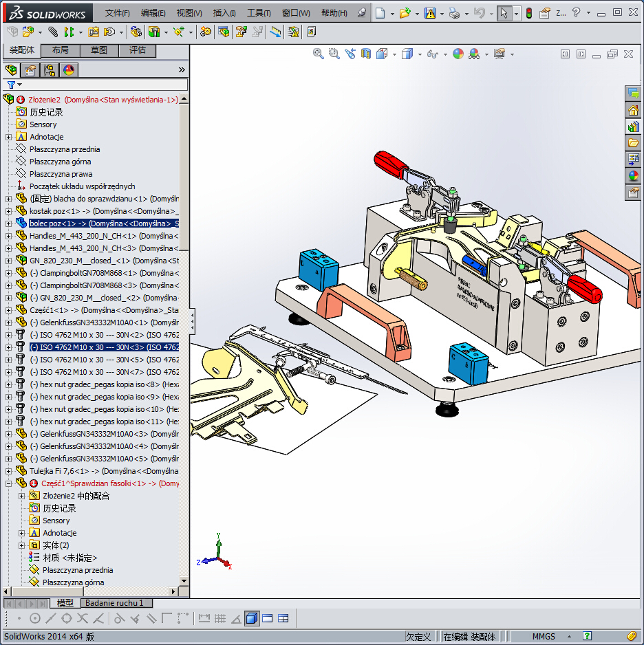Screen dimensions: 644x645
Task: Click the New document icon
Action: 380,13
